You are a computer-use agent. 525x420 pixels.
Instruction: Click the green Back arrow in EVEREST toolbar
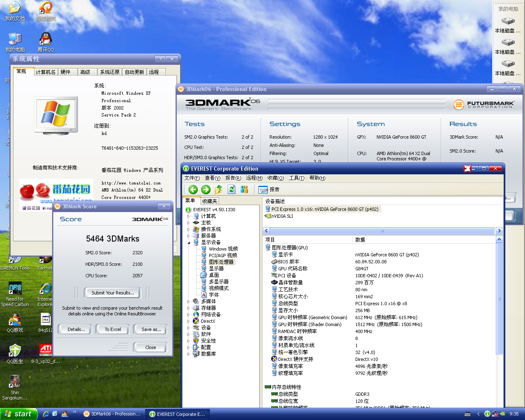[x=193, y=189]
